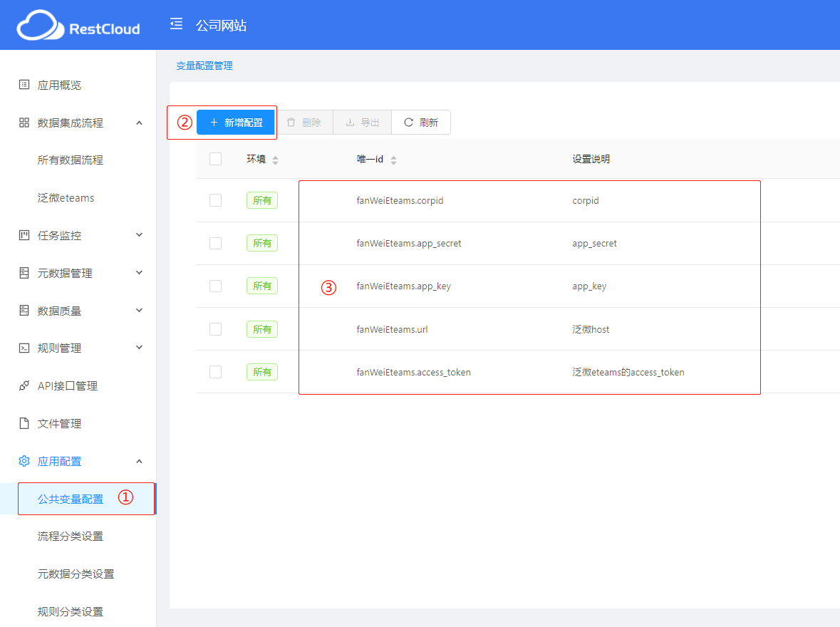The image size is (840, 627).
Task: Click the API接口管理 link icon
Action: tap(24, 386)
